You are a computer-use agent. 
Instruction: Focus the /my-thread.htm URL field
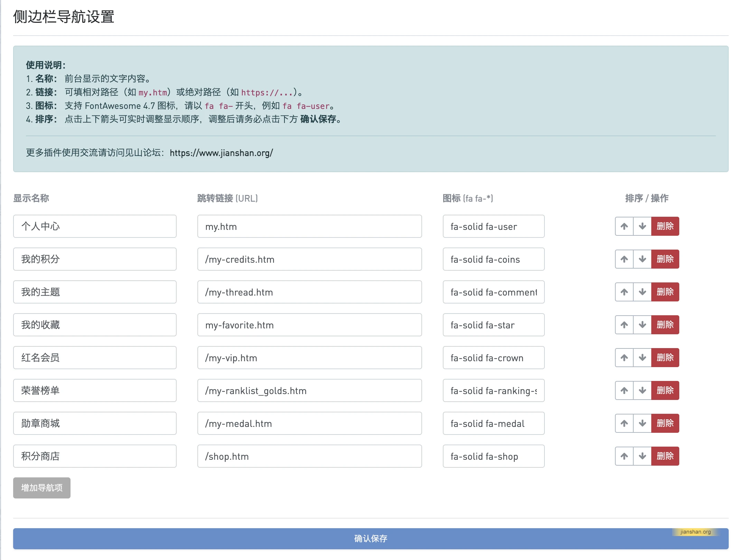click(x=309, y=292)
